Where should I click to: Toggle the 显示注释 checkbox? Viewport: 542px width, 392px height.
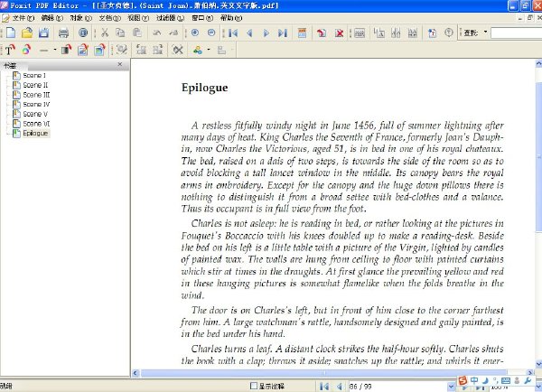[254, 386]
